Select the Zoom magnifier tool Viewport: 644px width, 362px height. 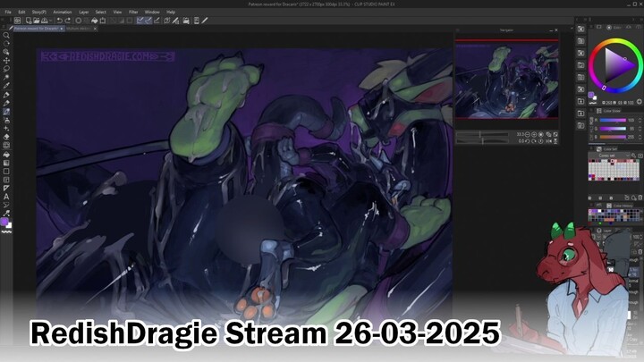point(6,35)
